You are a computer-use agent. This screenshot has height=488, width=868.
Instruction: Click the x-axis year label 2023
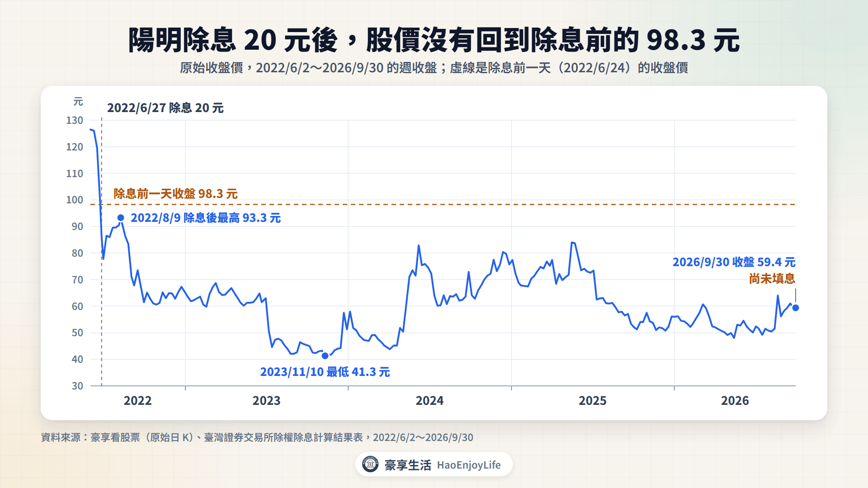[267, 401]
